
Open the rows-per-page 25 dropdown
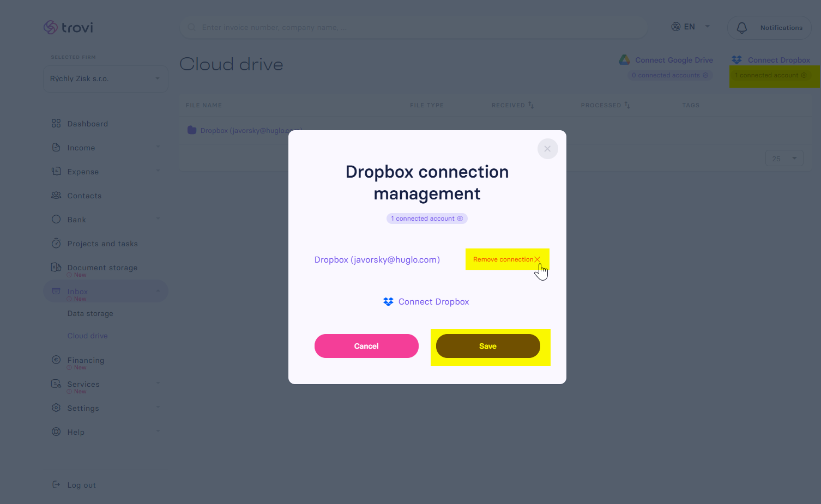[x=784, y=159]
